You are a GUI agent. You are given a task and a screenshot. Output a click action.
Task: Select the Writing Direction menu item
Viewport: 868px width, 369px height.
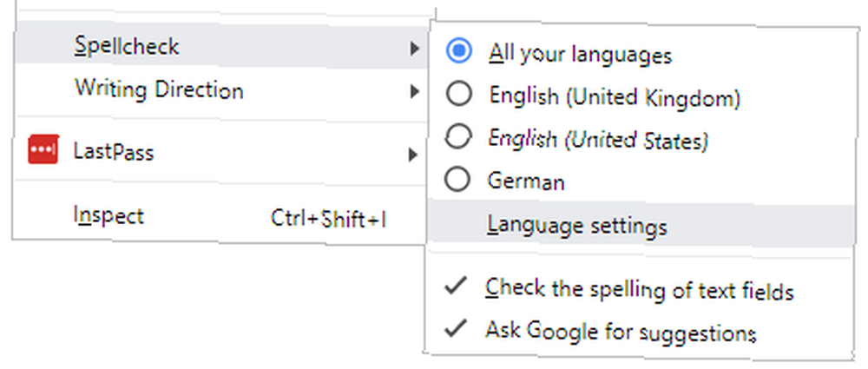click(x=159, y=89)
